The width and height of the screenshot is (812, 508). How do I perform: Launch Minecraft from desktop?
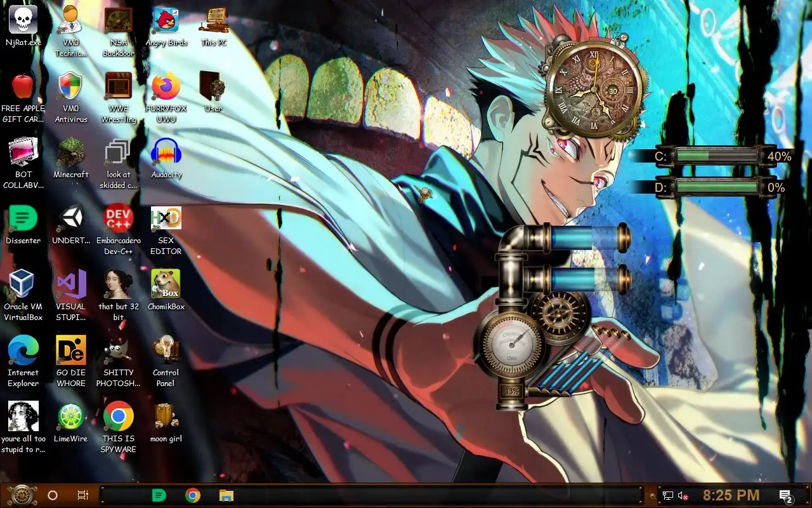70,152
